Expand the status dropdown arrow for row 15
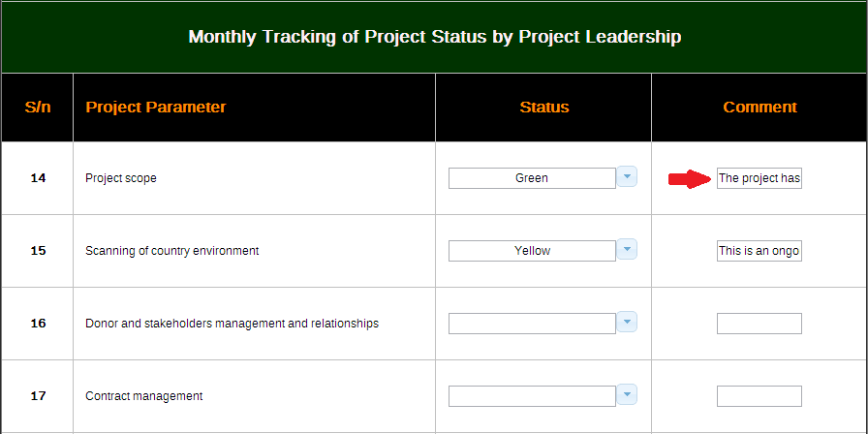The image size is (868, 434). (627, 250)
